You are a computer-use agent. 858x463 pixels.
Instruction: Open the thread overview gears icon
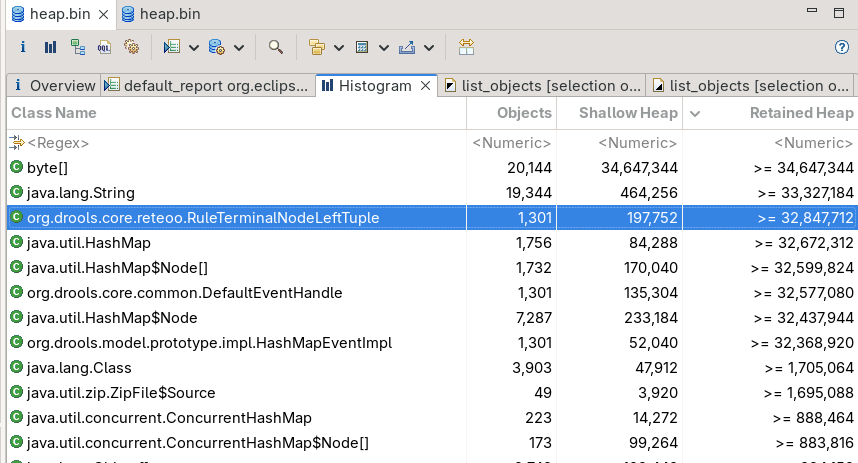(131, 47)
